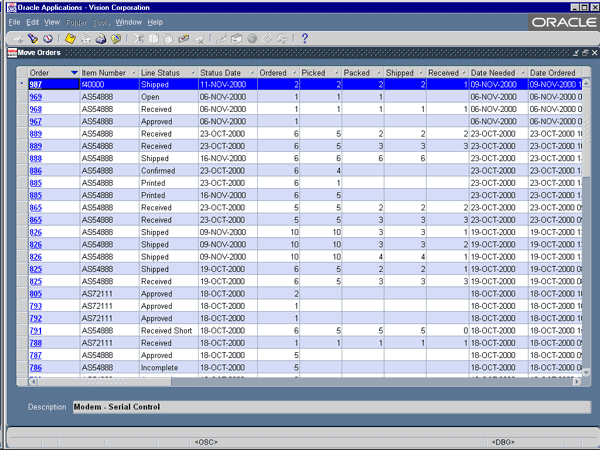Viewport: 600px width, 450px height.
Task: Click the record selector for order 987
Action: point(22,85)
